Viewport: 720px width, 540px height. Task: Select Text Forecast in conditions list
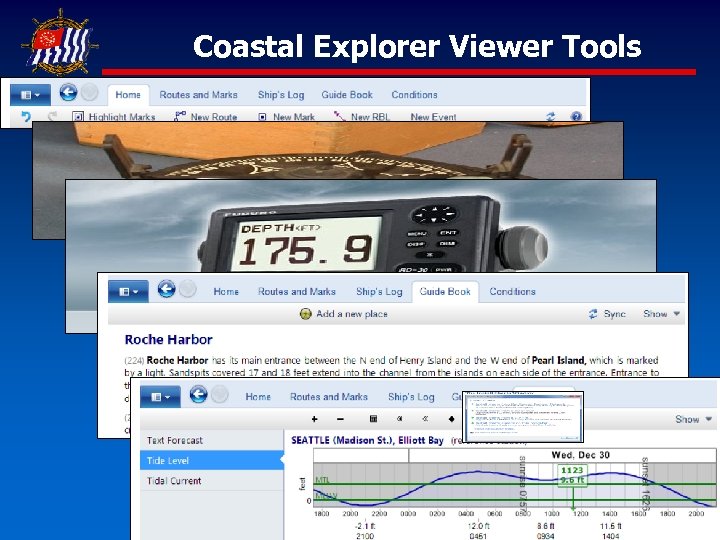[212, 440]
